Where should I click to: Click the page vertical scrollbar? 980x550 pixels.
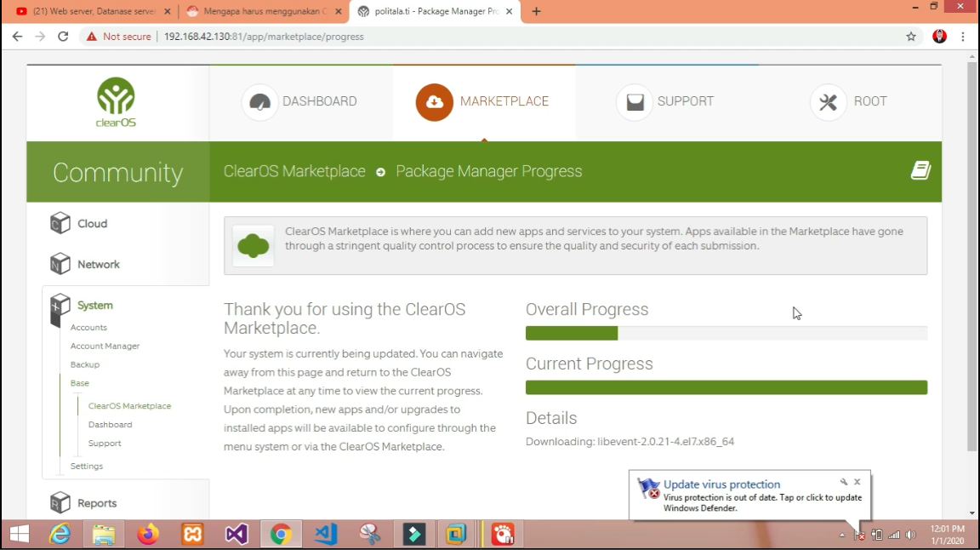pos(971,256)
